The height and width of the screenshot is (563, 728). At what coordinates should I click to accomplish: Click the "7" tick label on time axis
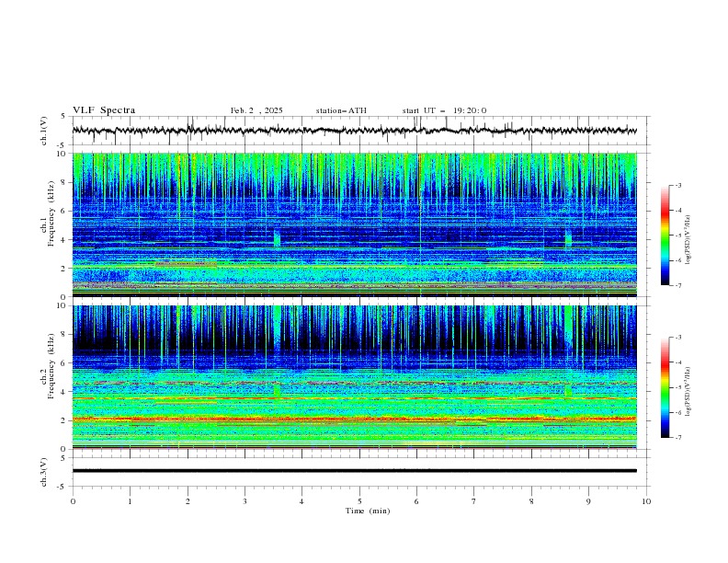474,501
